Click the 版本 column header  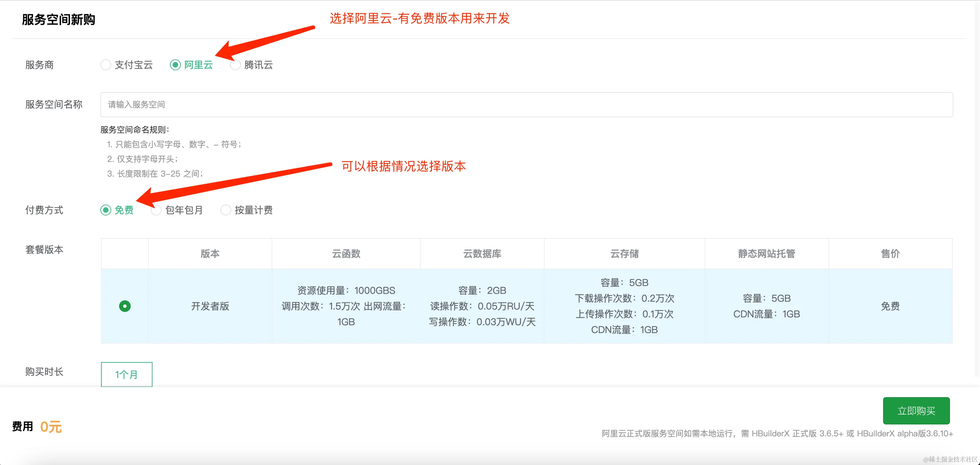coord(210,254)
